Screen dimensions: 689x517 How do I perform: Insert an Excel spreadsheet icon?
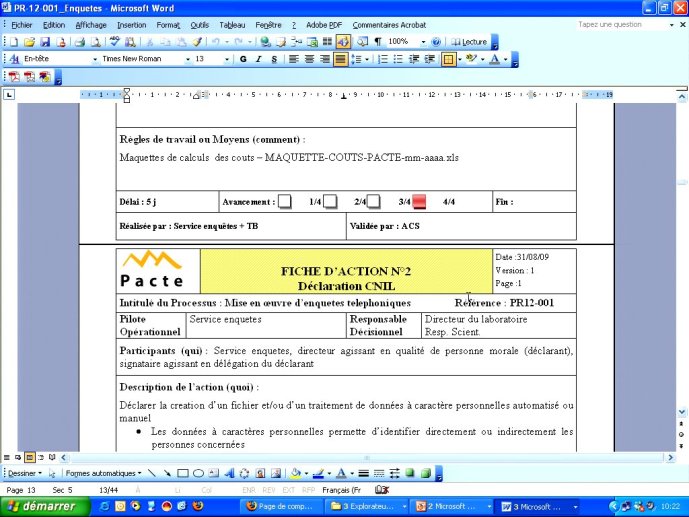coord(312,42)
